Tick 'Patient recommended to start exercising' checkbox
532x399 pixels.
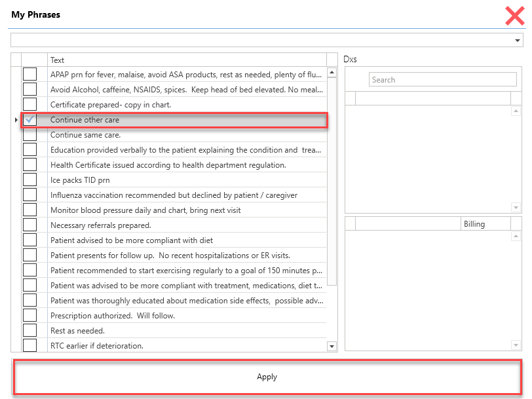click(x=30, y=270)
